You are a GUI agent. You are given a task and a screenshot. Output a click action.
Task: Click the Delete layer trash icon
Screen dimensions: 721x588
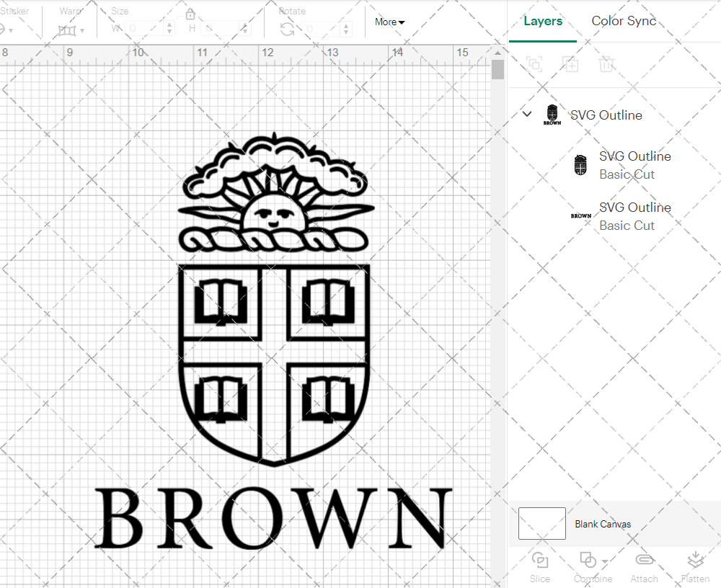pyautogui.click(x=606, y=64)
